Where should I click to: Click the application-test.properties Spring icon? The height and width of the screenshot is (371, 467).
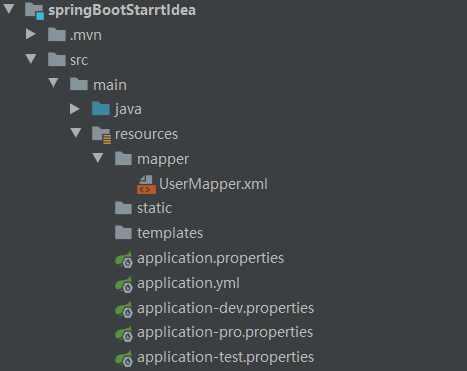(x=124, y=359)
